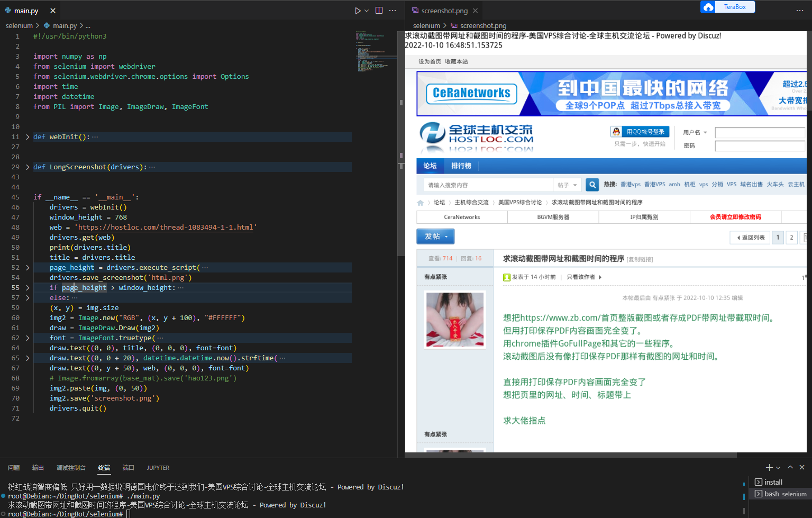Click the TeraBox button at top
Screen dimensions: 812x518
coord(728,7)
